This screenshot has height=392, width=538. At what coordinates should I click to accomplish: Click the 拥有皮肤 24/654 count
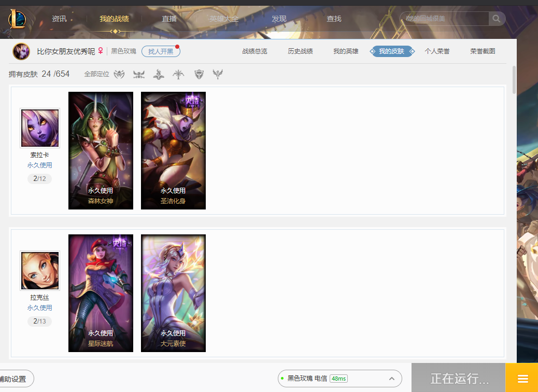39,74
